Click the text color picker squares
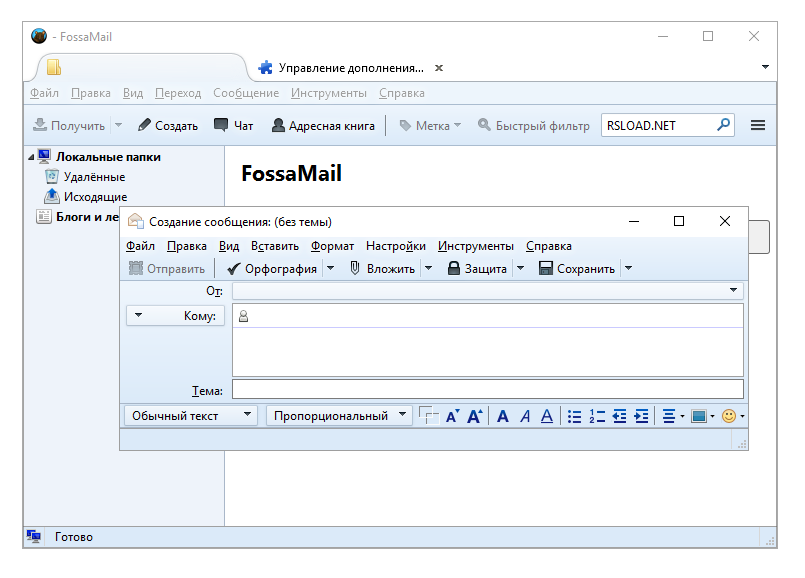The width and height of the screenshot is (805, 578). point(429,415)
